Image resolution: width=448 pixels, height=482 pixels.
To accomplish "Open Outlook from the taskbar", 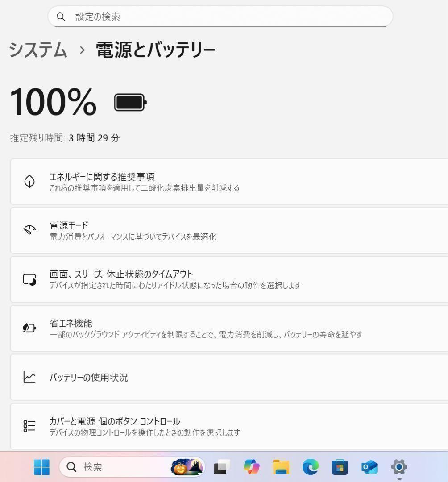I will click(369, 467).
